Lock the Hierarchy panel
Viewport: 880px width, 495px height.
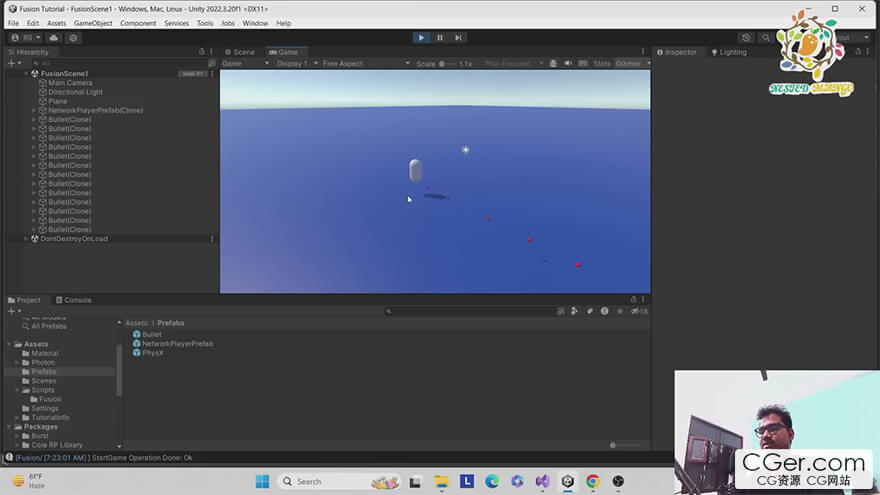tap(201, 52)
